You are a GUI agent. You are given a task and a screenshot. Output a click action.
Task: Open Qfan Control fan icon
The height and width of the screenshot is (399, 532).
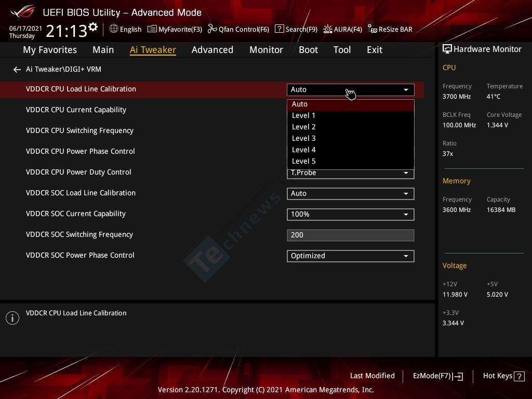212,29
